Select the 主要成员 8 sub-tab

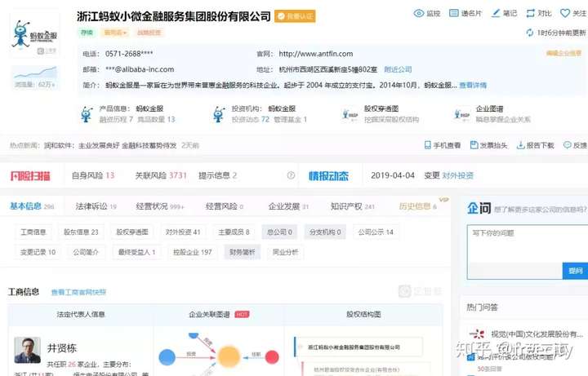pyautogui.click(x=234, y=232)
